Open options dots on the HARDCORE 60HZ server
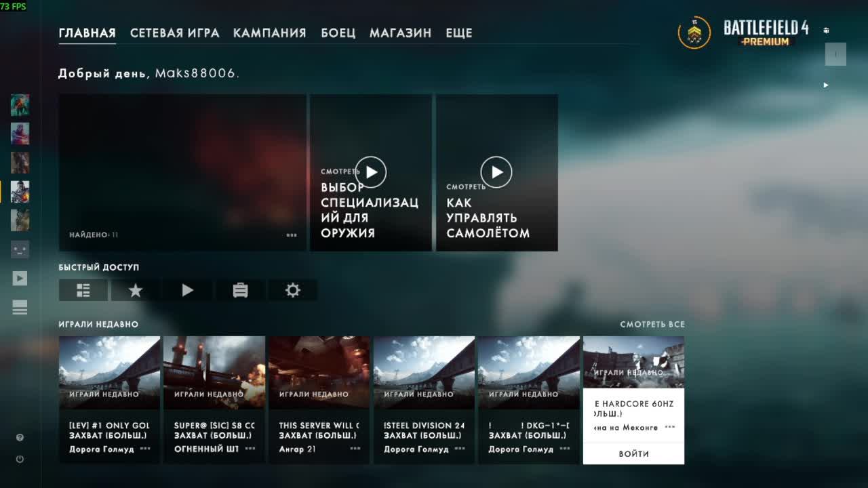This screenshot has height=488, width=868. point(670,428)
